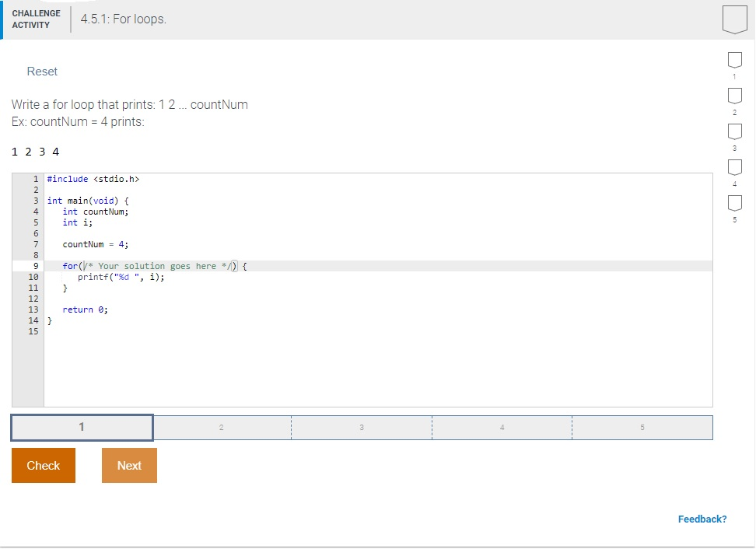
Task: Select the shield badge for part 4
Action: pos(734,168)
